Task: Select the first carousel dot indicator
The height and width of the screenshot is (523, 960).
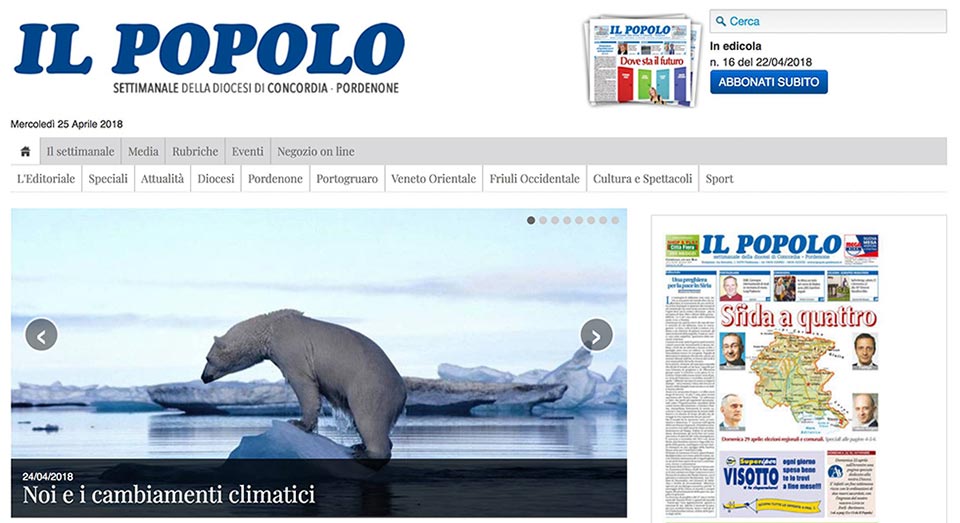Action: click(531, 220)
